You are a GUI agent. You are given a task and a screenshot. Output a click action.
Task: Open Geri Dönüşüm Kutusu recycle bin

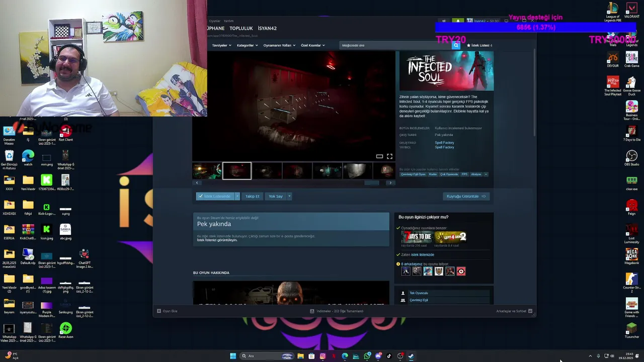pyautogui.click(x=9, y=159)
